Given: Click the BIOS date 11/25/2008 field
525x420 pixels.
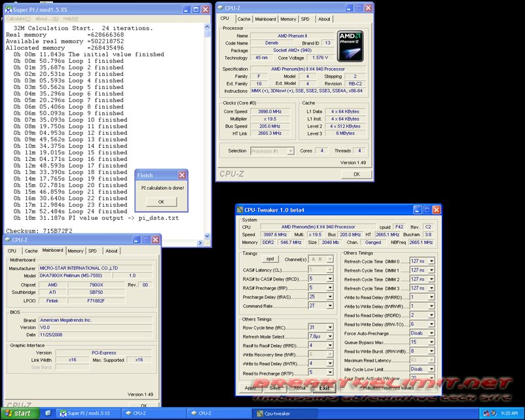Looking at the screenshot, I should point(96,335).
